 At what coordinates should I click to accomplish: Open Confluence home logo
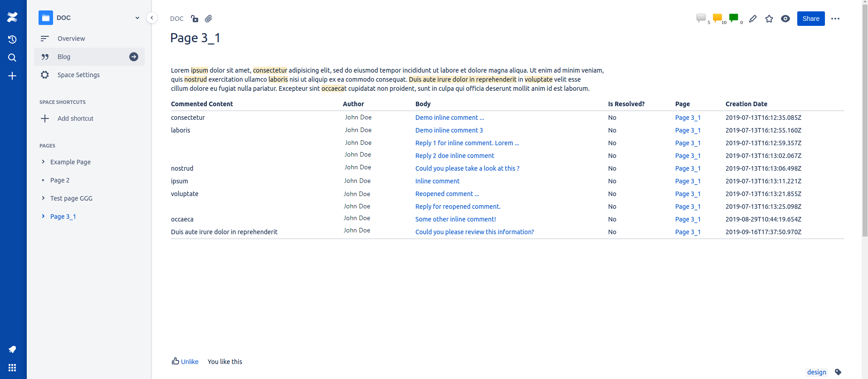pos(12,18)
